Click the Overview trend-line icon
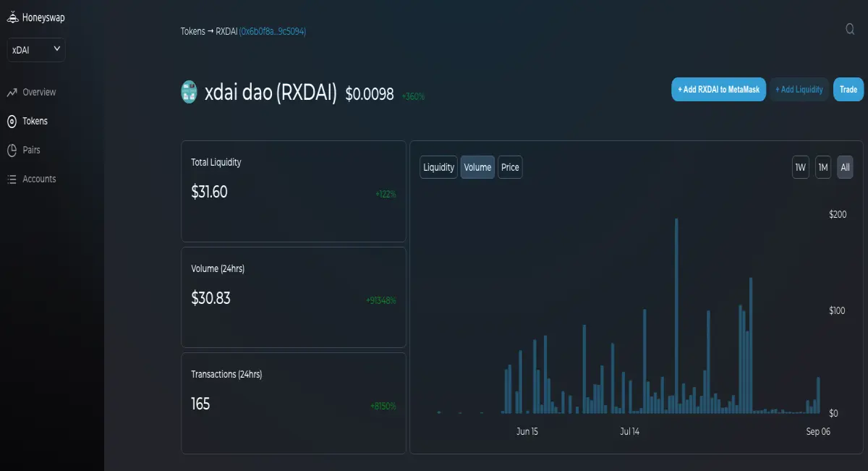This screenshot has height=471, width=868. click(x=12, y=93)
